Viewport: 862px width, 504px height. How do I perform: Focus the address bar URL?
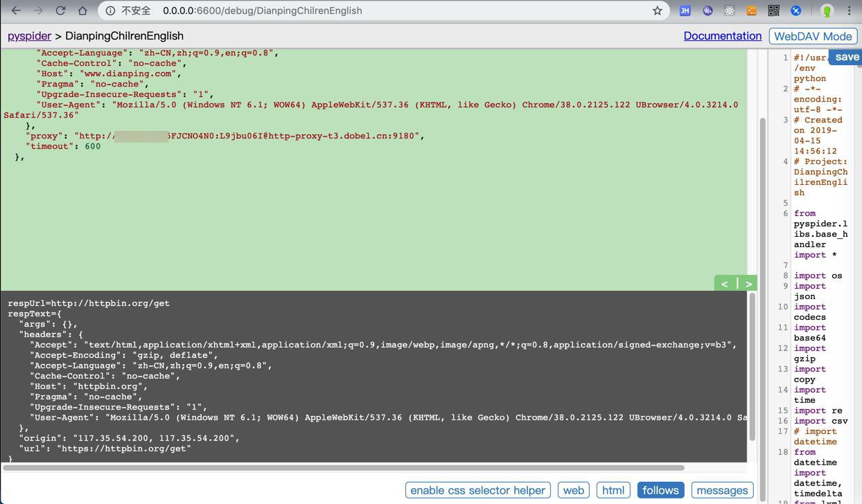(x=263, y=10)
